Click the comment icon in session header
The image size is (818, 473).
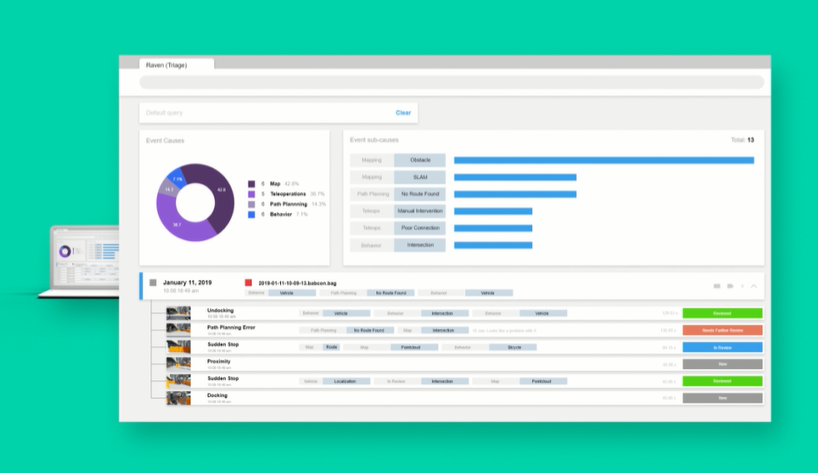click(716, 286)
